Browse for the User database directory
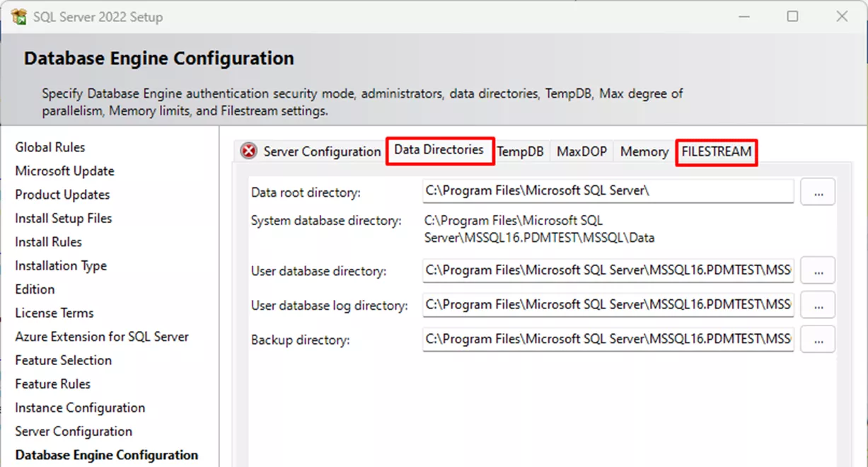Screen dimensions: 868x467 tap(818, 270)
